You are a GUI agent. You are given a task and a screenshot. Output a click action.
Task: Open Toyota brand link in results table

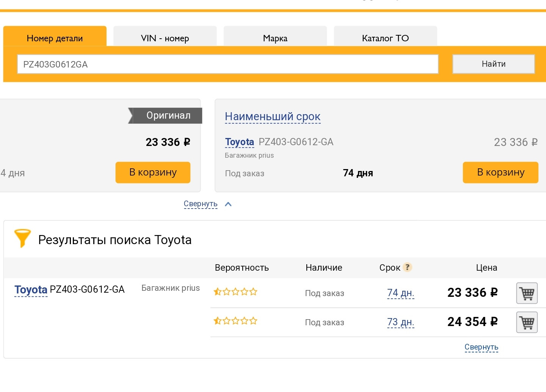(31, 290)
